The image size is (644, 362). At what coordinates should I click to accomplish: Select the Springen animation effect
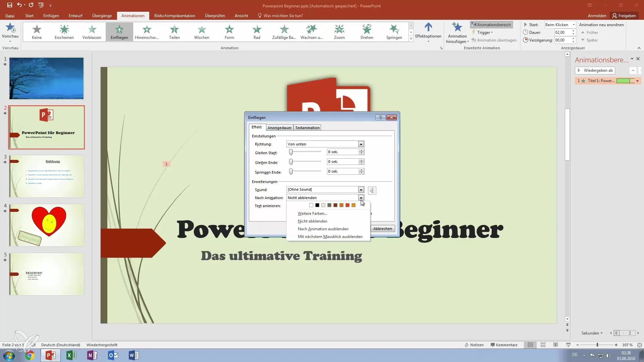394,32
